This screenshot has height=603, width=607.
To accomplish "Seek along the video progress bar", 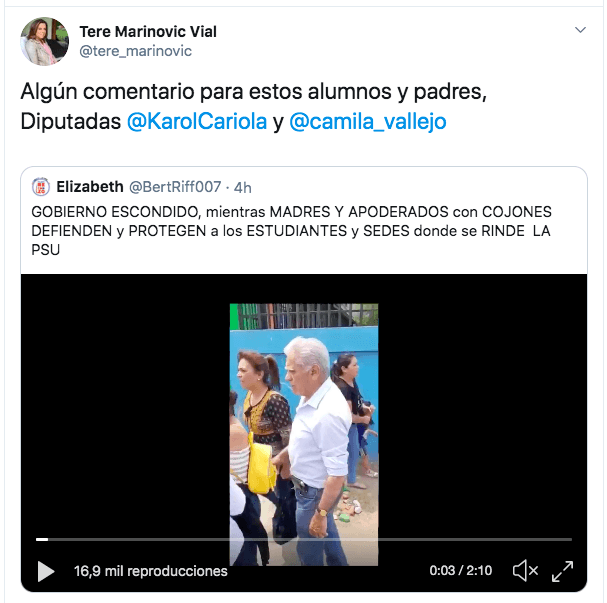I will click(304, 539).
